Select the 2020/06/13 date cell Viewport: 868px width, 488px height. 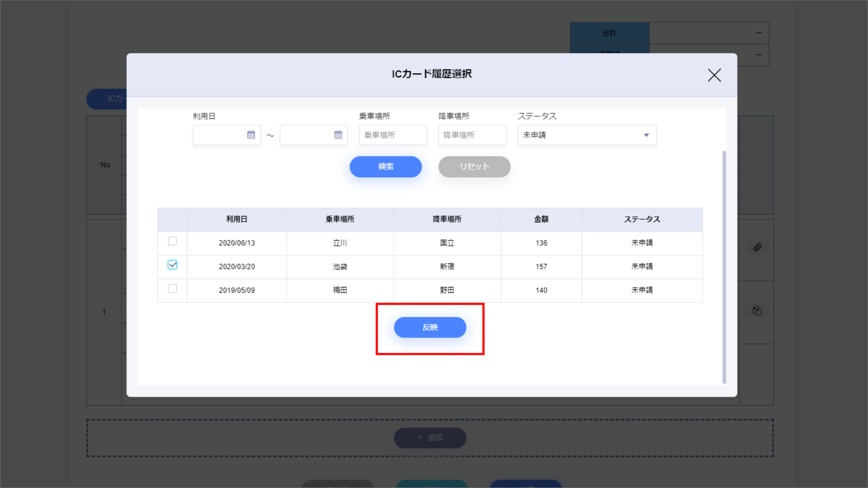pos(236,243)
